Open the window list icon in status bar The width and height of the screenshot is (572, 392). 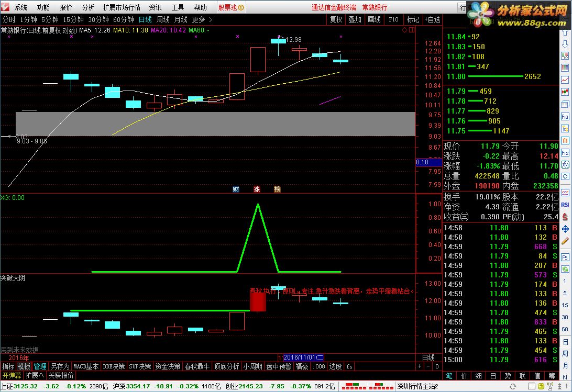[x=532, y=386]
